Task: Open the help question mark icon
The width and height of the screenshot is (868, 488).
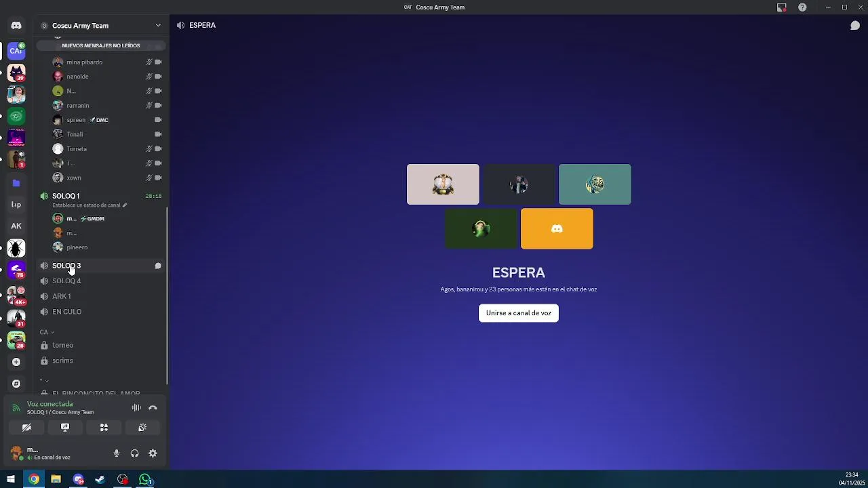Action: coord(802,7)
